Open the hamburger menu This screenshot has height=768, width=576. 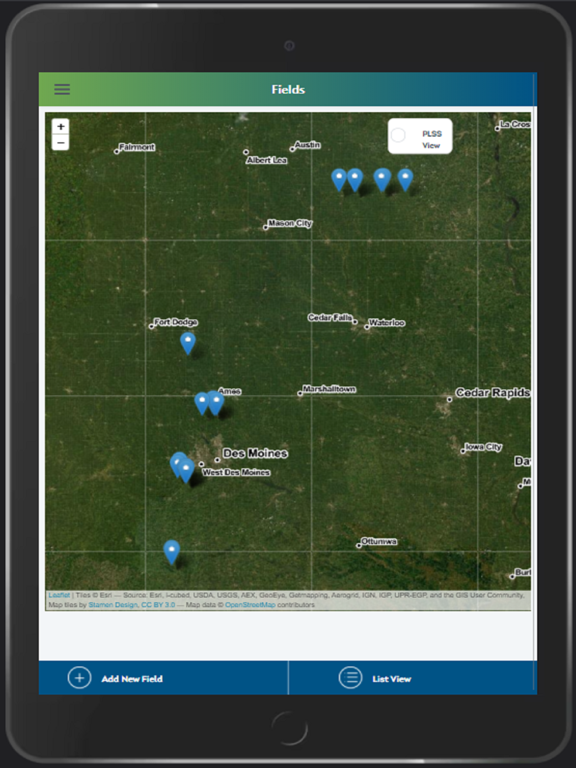pyautogui.click(x=62, y=89)
